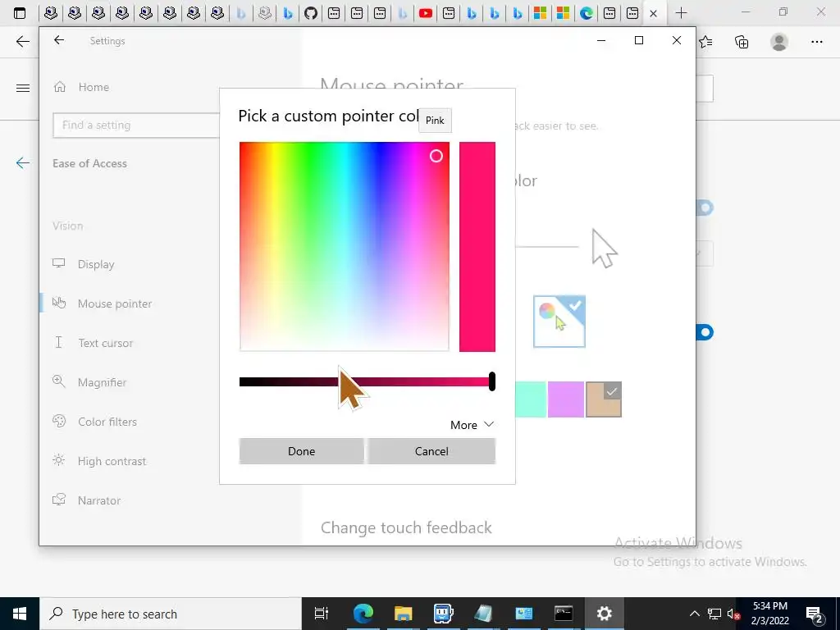Choose the tan checked color swatch
Viewport: 840px width, 630px height.
604,399
